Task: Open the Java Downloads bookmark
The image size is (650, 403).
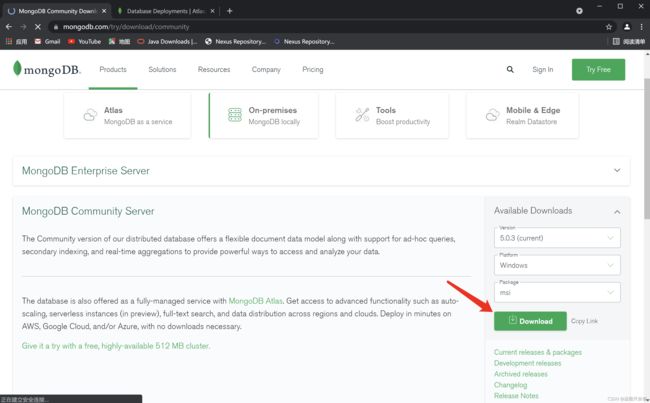Action: coord(167,41)
